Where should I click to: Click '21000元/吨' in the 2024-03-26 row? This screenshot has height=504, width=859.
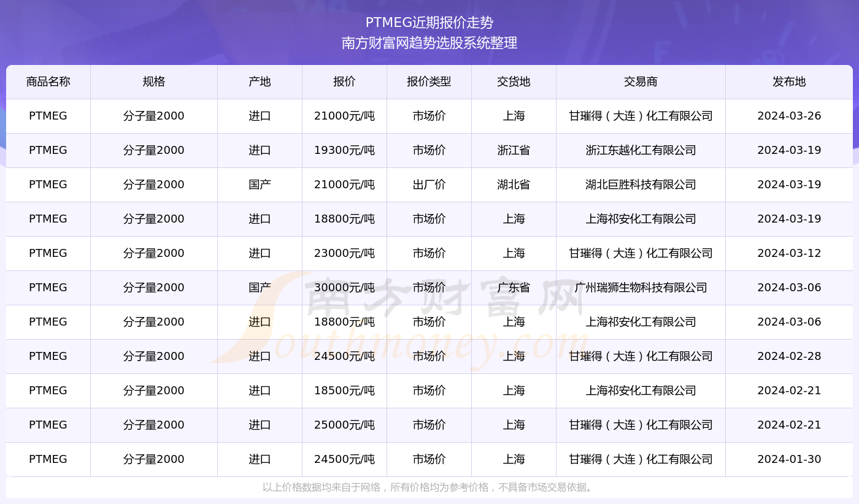(x=344, y=116)
